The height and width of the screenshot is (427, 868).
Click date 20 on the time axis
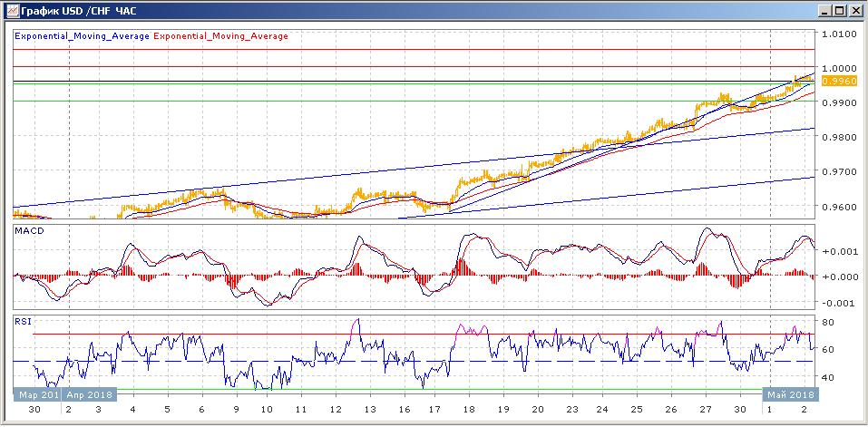click(x=538, y=410)
